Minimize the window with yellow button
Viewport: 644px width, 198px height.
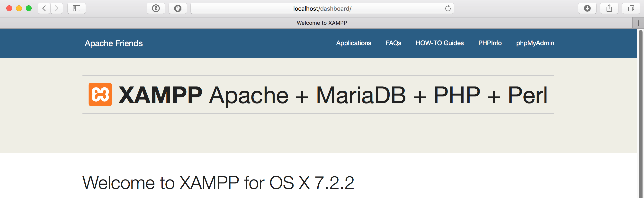19,9
